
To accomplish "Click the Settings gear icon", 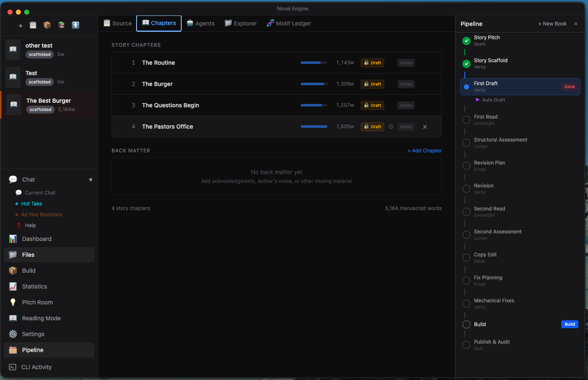I will click(13, 334).
